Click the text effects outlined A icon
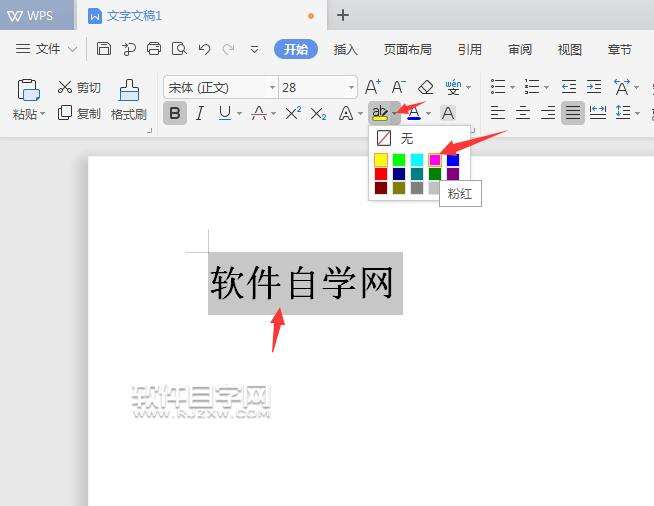Image resolution: width=654 pixels, height=506 pixels. (x=346, y=113)
